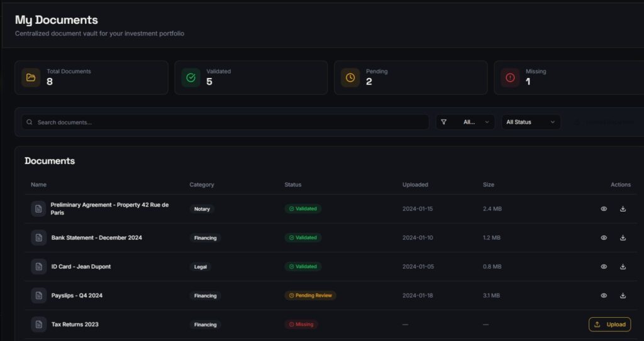Click the Status column header
This screenshot has height=341, width=644.
point(293,185)
